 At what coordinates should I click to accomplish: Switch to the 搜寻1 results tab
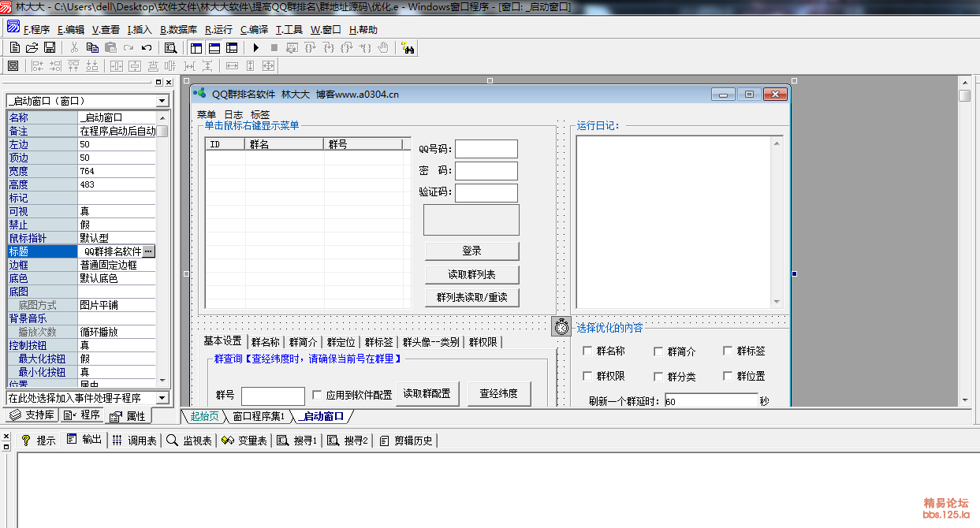tap(296, 441)
